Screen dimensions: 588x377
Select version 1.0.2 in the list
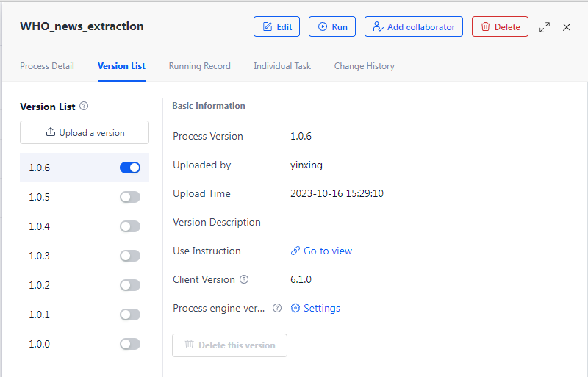click(x=40, y=285)
